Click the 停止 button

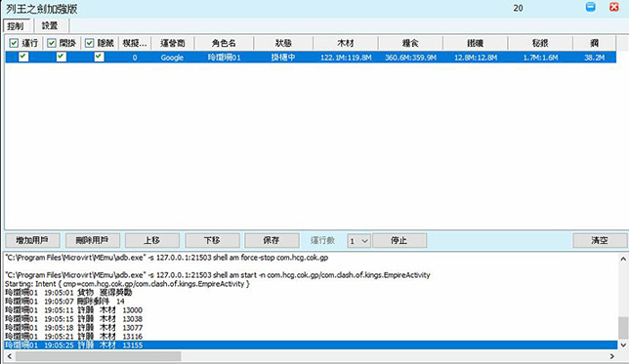tap(399, 240)
